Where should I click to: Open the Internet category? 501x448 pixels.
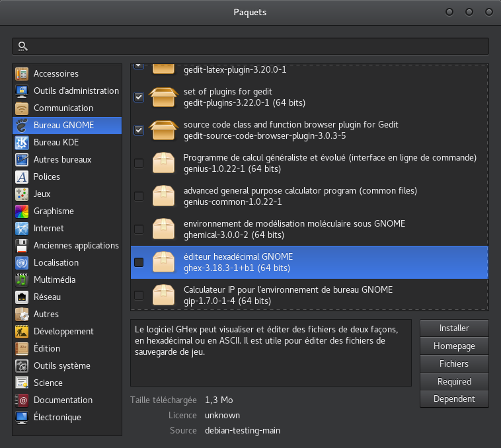pos(49,229)
